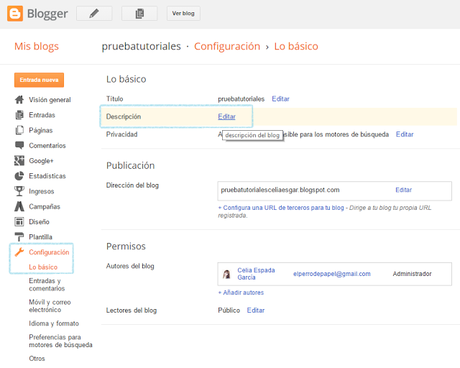This screenshot has height=368, width=460.
Task: Click Lo básico in the breadcrumb heading
Action: 296,46
